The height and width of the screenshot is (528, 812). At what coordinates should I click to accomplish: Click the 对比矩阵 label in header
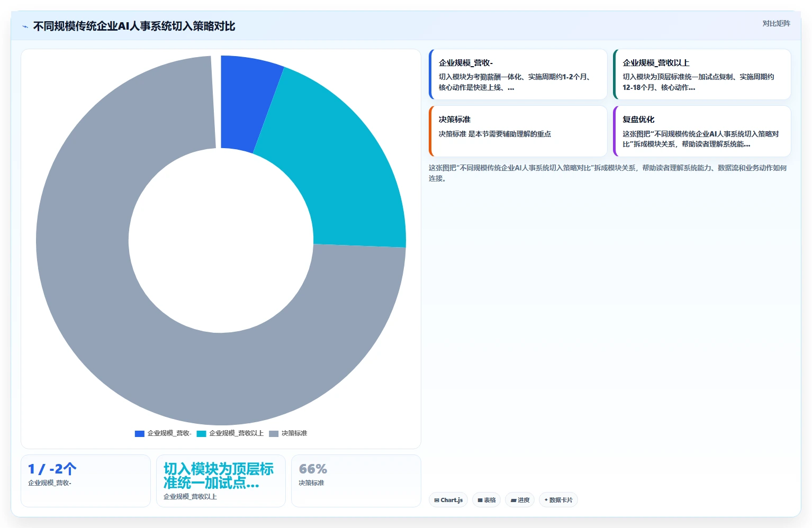click(776, 23)
